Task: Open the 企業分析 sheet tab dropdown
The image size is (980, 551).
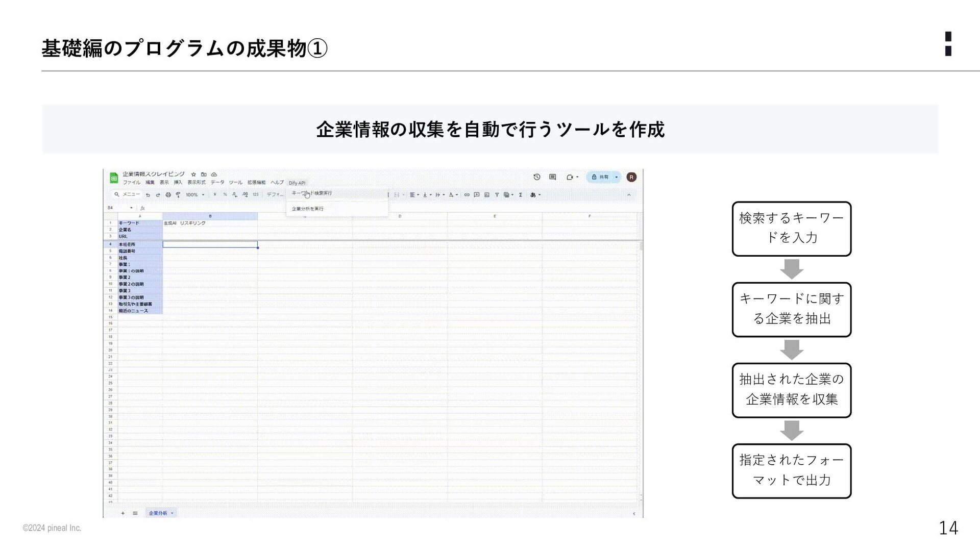Action: tap(172, 513)
